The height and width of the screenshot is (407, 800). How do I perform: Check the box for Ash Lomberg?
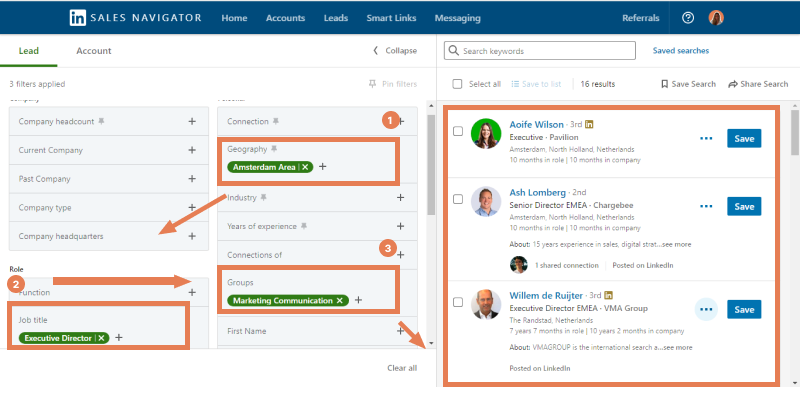[458, 199]
